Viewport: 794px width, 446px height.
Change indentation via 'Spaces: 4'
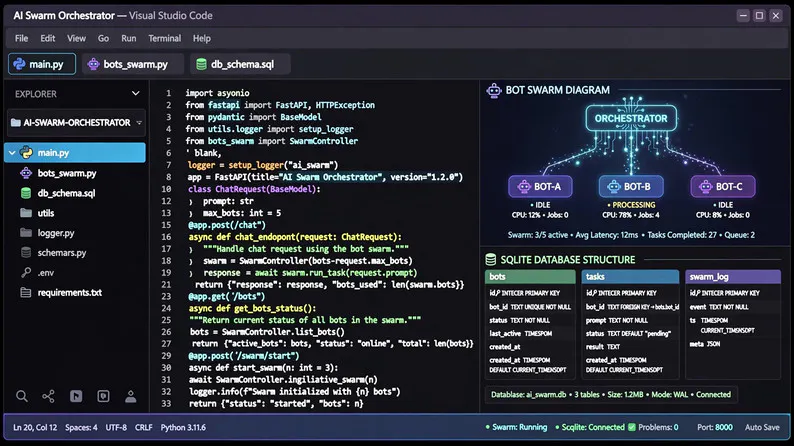point(81,427)
